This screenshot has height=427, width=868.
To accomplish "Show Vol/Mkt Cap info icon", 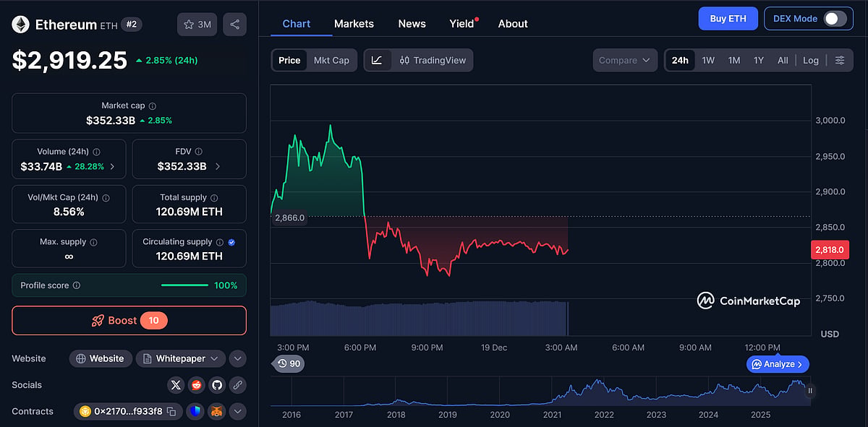I will point(106,197).
